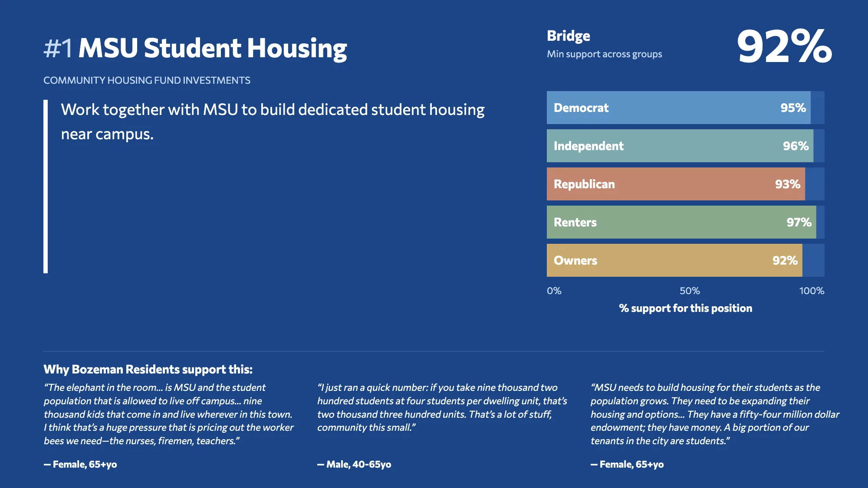Image resolution: width=868 pixels, height=488 pixels.
Task: Click the large 92% bridge score
Action: pos(784,46)
